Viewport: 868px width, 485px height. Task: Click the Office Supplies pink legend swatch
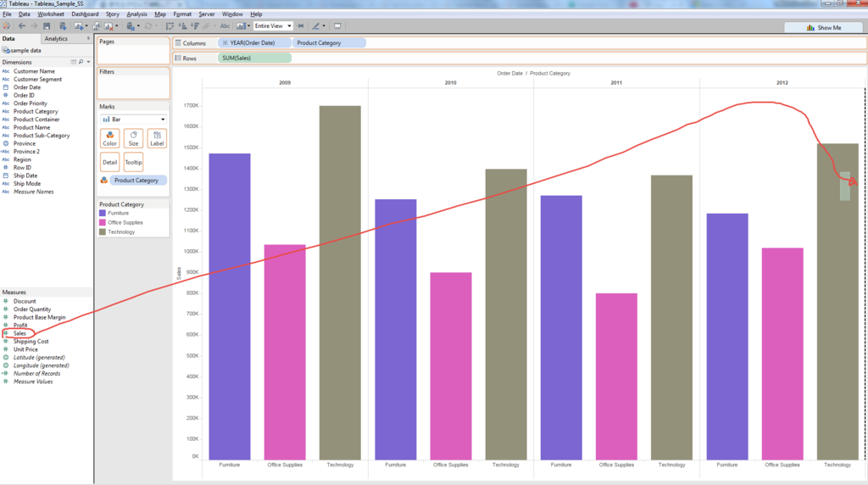pyautogui.click(x=103, y=222)
